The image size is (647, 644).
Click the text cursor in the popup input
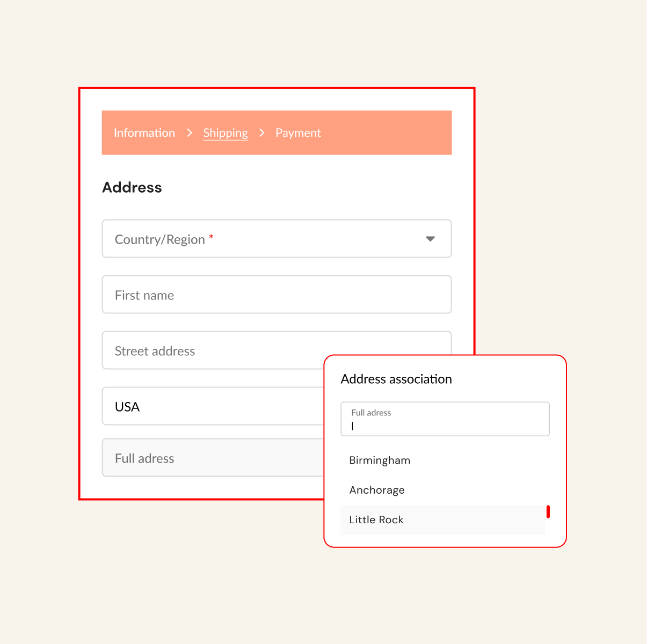(x=353, y=426)
